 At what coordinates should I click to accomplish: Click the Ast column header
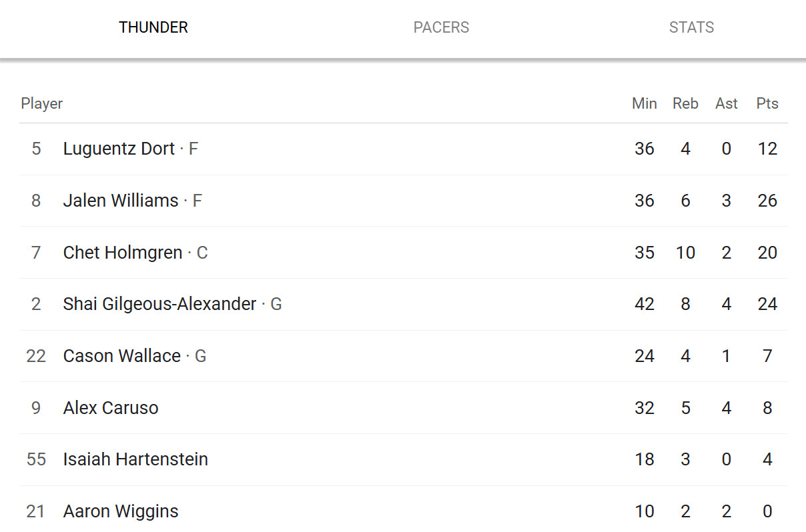pos(727,103)
